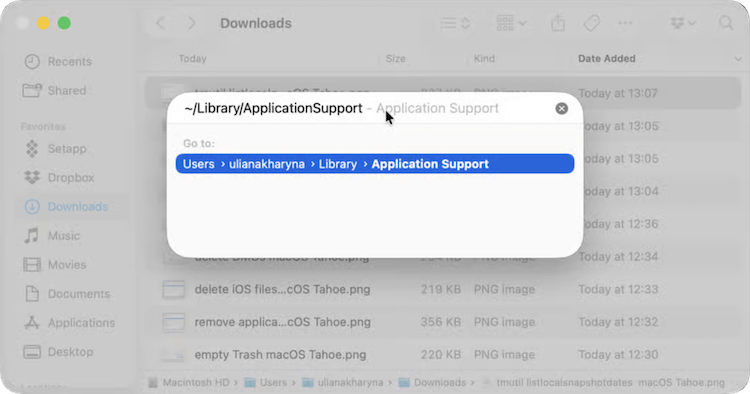Go forward with the right arrow button
Viewport: 750px width, 394px height.
191,23
